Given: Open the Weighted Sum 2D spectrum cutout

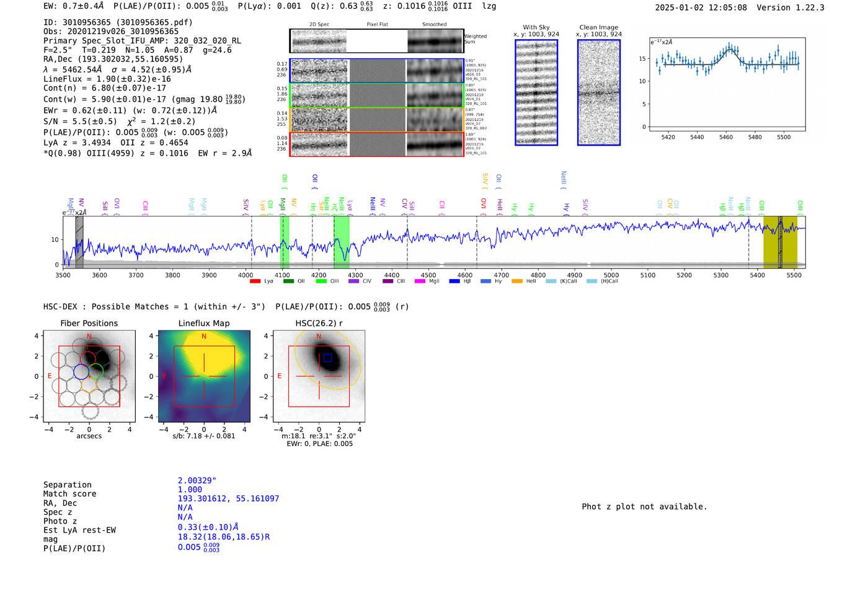Looking at the screenshot, I should [x=376, y=41].
